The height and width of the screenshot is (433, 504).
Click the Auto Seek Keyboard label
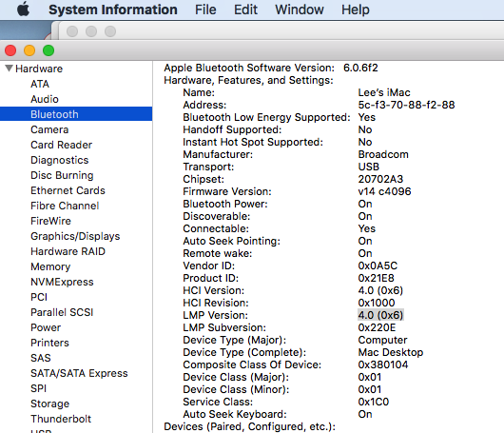click(235, 414)
